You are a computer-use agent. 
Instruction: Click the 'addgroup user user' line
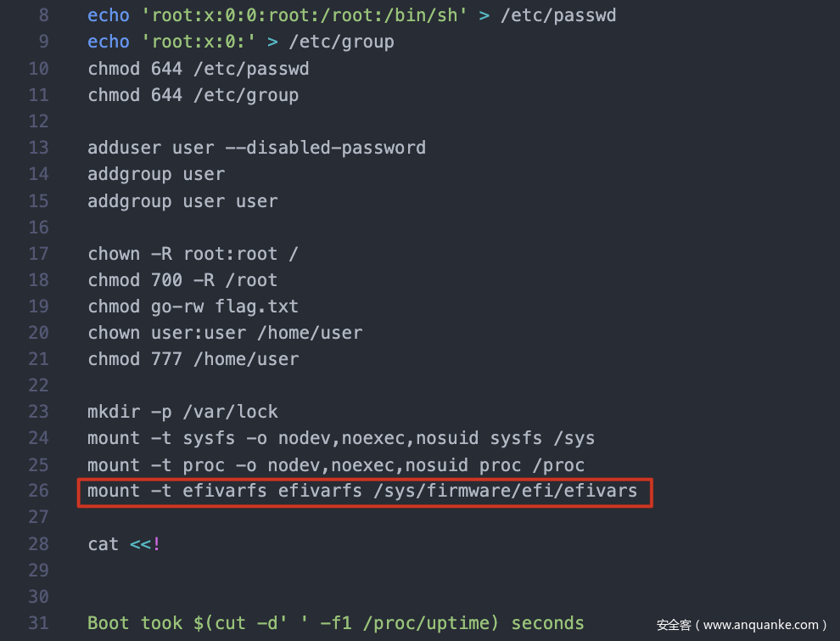[x=182, y=201]
